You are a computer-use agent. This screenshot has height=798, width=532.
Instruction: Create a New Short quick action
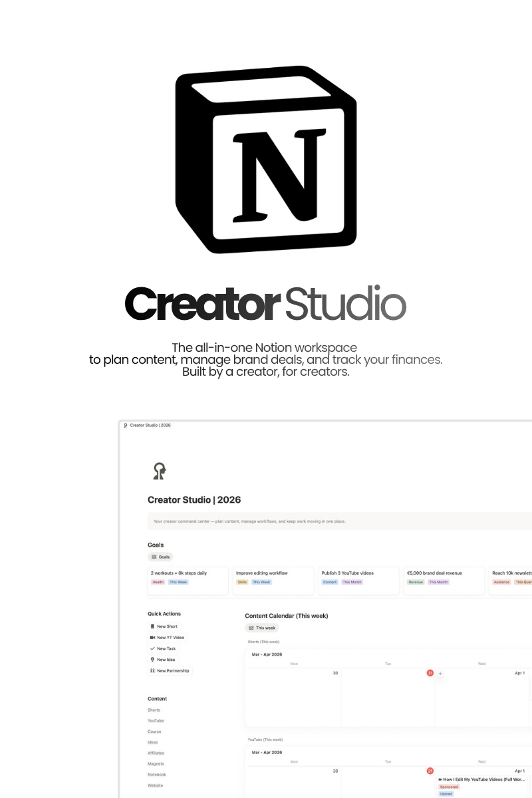[x=164, y=626]
